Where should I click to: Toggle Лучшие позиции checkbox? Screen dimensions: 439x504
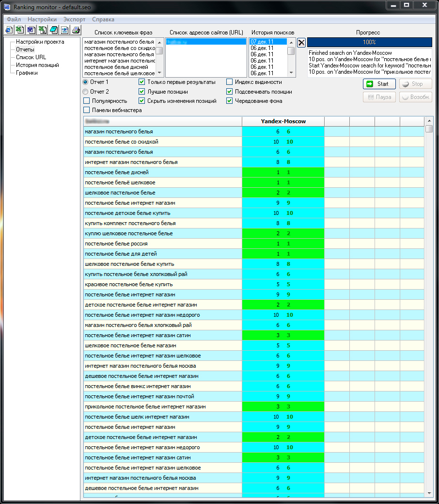[x=141, y=92]
